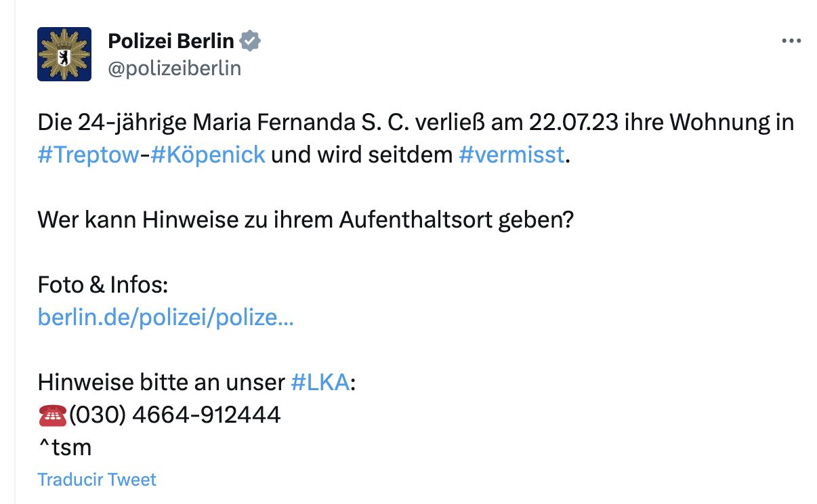Click the 'Foto & Infos:' text line
The height and width of the screenshot is (504, 817).
click(102, 285)
